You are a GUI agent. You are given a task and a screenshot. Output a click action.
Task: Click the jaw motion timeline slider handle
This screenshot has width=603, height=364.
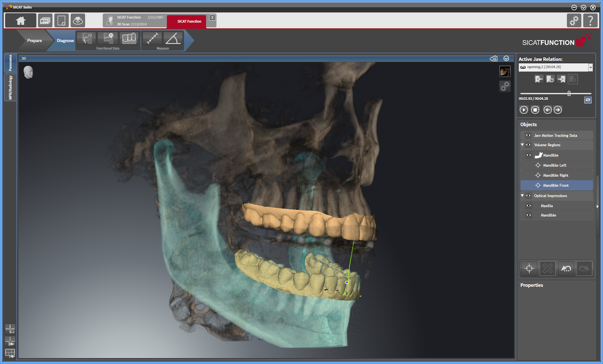click(x=569, y=93)
